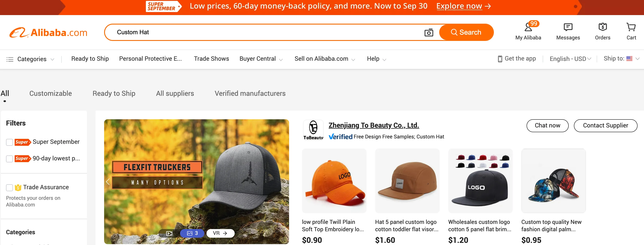
Task: Click the camera image search icon
Action: [x=428, y=33]
